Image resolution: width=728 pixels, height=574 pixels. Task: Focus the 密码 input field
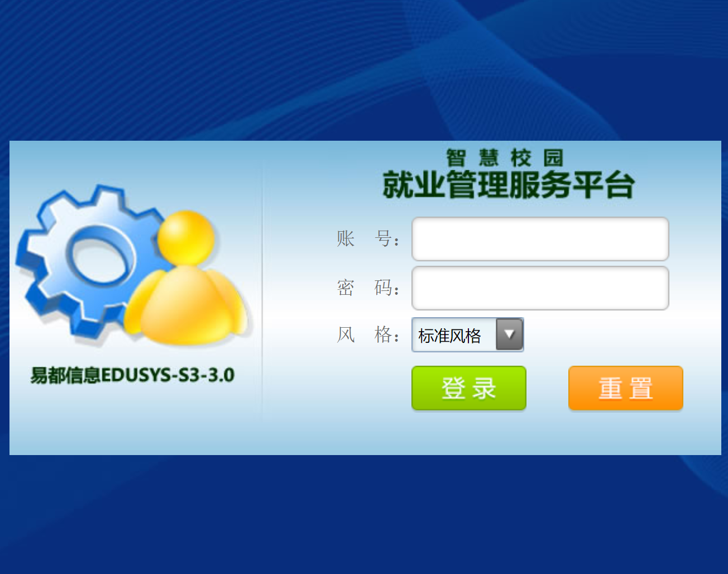540,288
